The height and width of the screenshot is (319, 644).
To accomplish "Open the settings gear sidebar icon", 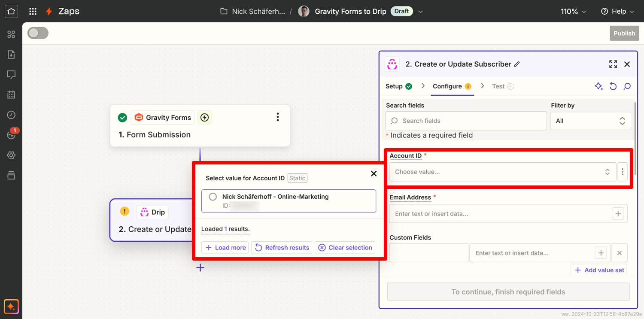I will (11, 155).
